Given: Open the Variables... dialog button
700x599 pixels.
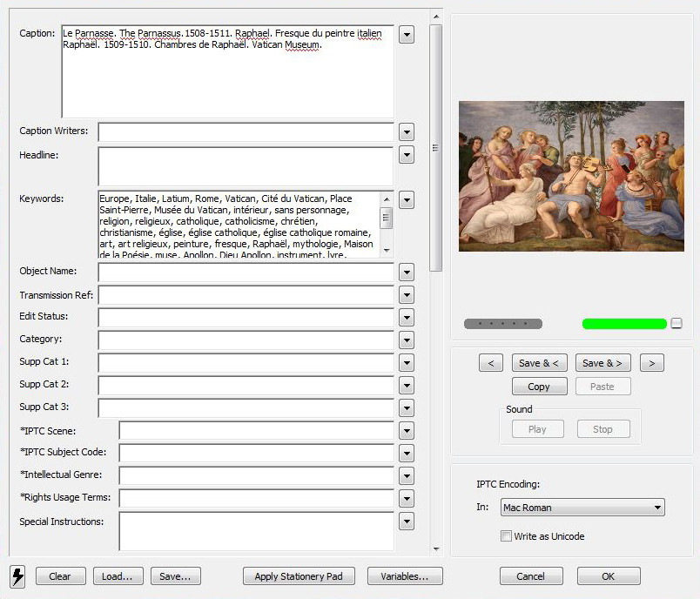Looking at the screenshot, I should point(405,576).
